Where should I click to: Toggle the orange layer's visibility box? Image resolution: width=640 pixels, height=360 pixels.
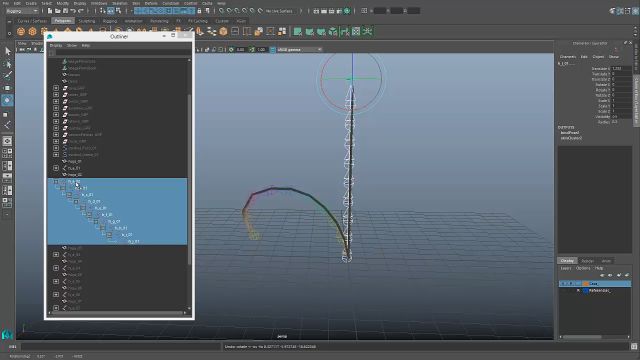point(563,283)
